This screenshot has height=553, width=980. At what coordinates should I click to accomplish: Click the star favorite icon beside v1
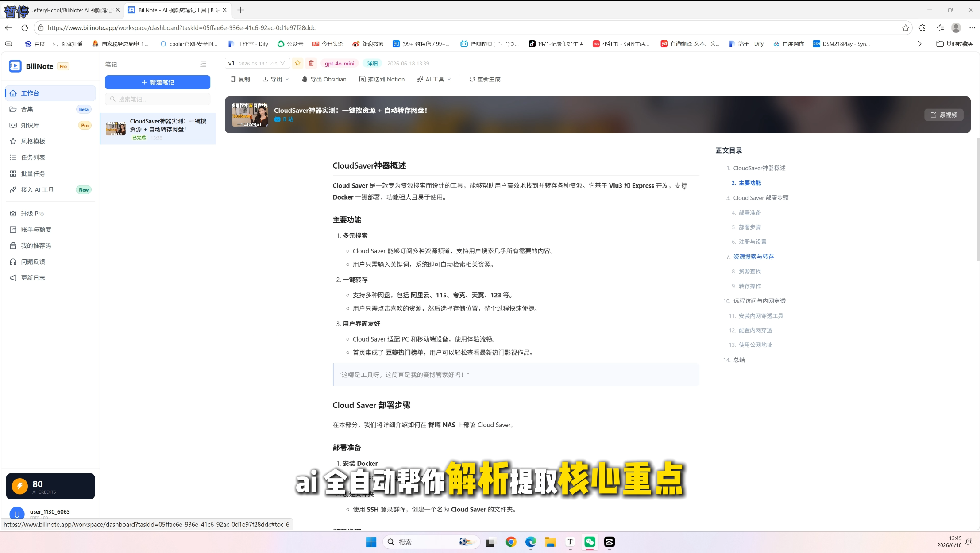point(297,63)
